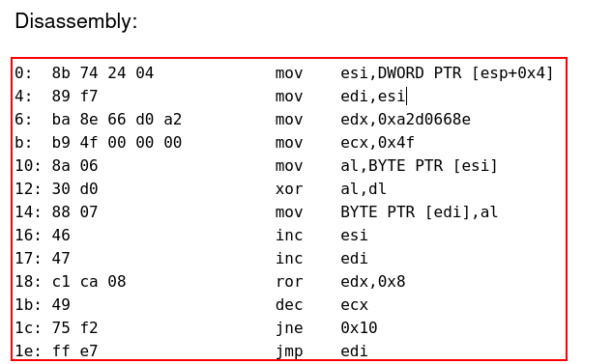Click the mov ecx,0x4f instruction
The width and height of the screenshot is (612, 364).
(x=344, y=143)
